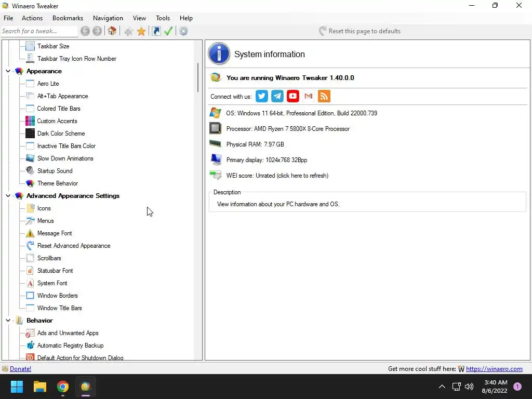The height and width of the screenshot is (399, 532).
Task: Select Menus tree item
Action: click(46, 221)
